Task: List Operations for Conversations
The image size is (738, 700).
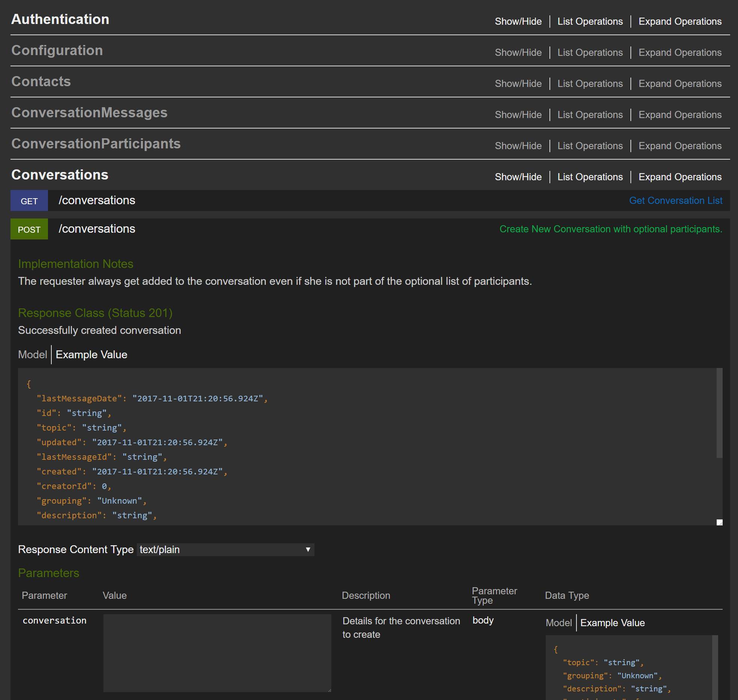Action: tap(590, 177)
